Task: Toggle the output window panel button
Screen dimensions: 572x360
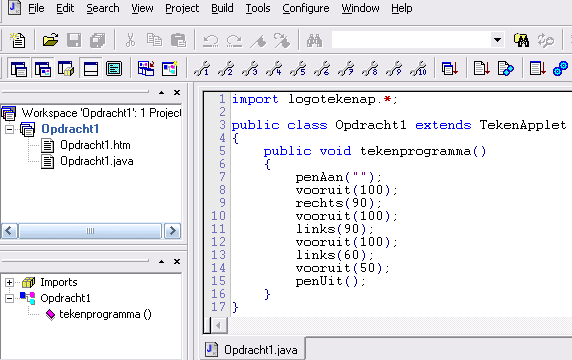Action: 91,69
